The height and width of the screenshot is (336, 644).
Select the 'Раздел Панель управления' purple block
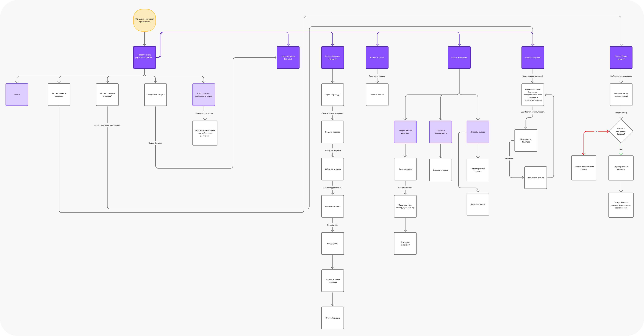pyautogui.click(x=144, y=57)
